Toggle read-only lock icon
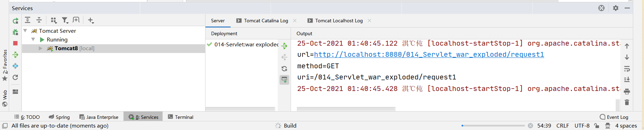 pos(597,126)
